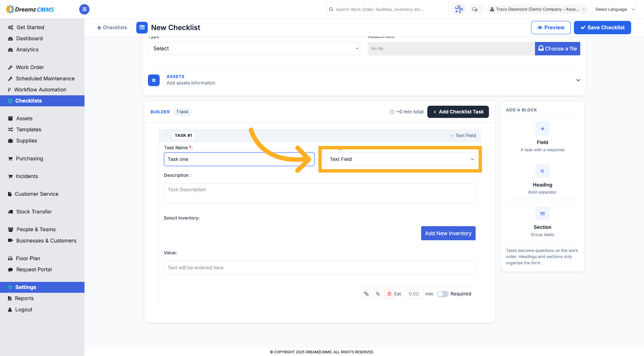This screenshot has height=356, width=644.
Task: Click the No file attachment field
Action: pyautogui.click(x=451, y=49)
